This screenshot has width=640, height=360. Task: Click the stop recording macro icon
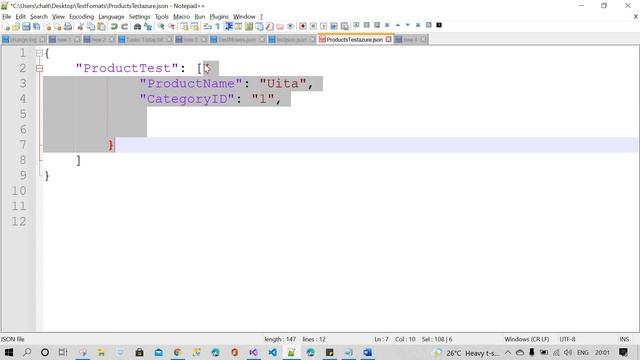pos(313,27)
